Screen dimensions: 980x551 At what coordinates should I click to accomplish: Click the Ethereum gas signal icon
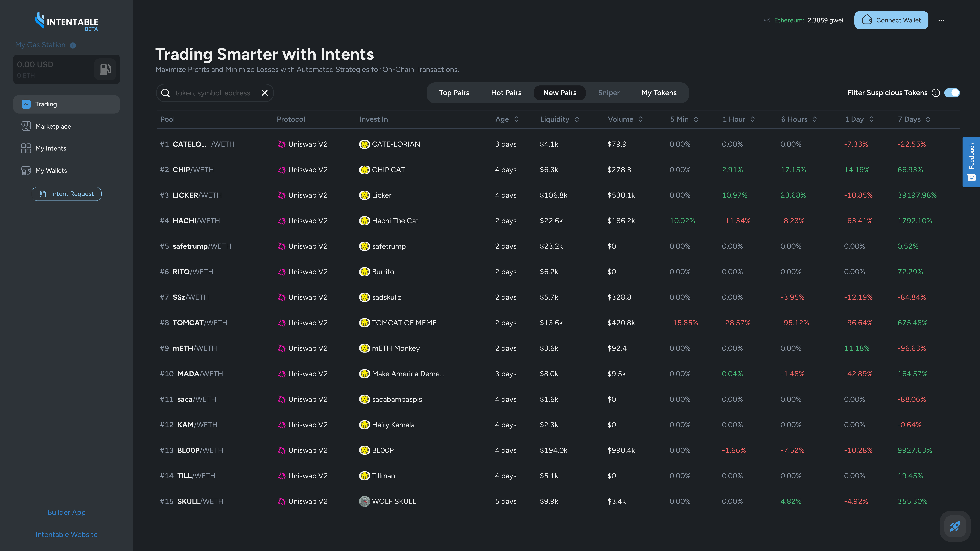click(x=767, y=21)
